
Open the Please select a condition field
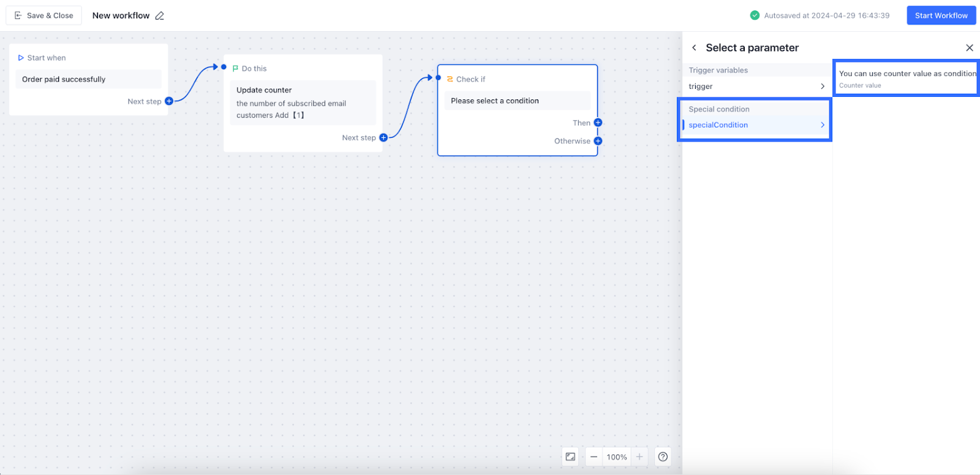[517, 101]
